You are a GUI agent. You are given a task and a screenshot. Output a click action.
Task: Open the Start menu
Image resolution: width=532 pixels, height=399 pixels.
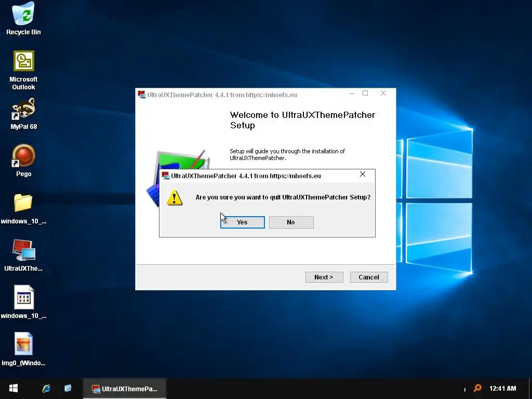click(x=14, y=389)
